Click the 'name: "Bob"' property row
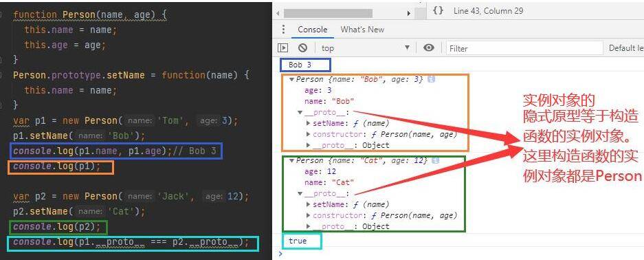This screenshot has width=644, height=260. [x=329, y=101]
